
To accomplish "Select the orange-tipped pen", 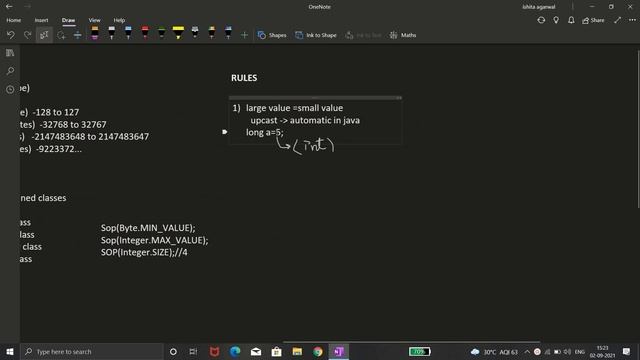I will [x=212, y=33].
